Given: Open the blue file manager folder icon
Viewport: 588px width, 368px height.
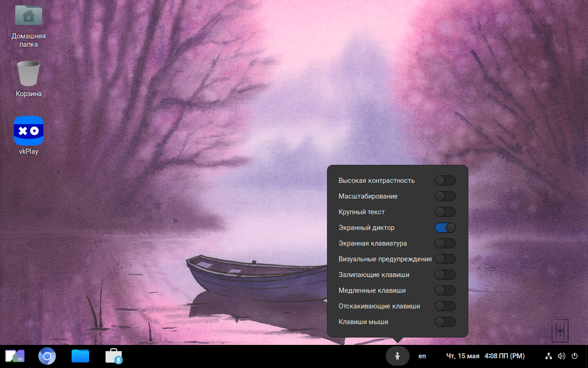Looking at the screenshot, I should pos(80,356).
